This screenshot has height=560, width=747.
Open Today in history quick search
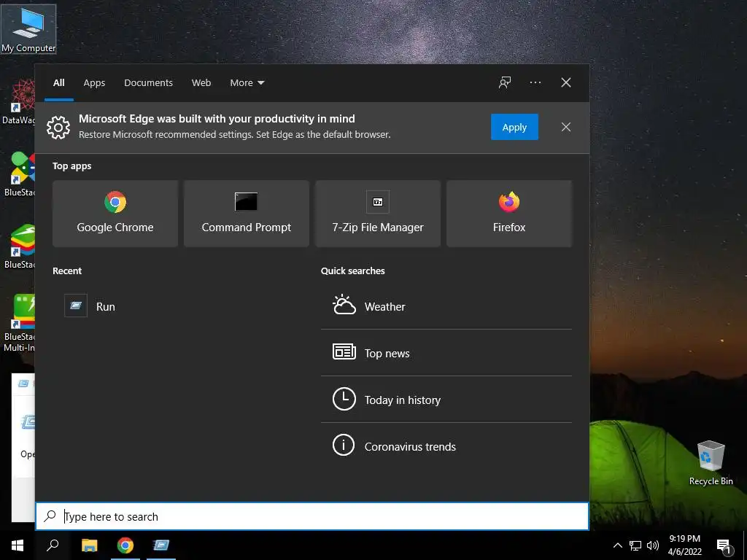(x=446, y=400)
